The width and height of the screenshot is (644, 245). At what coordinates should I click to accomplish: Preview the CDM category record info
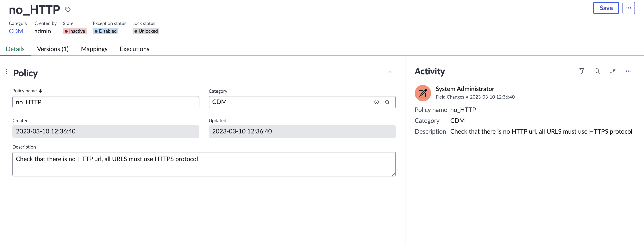click(376, 102)
